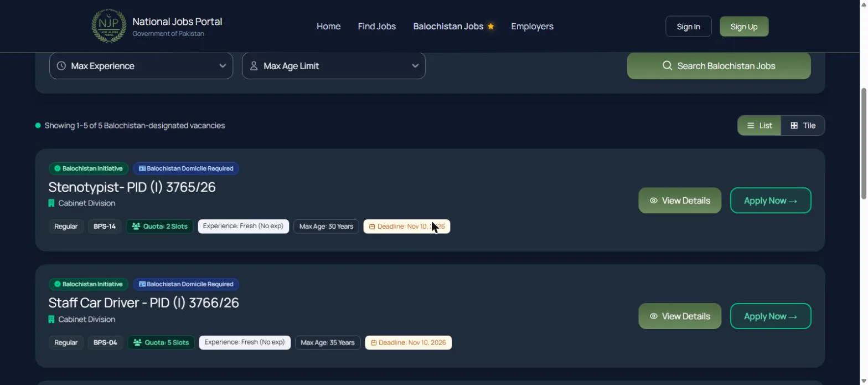Image resolution: width=868 pixels, height=385 pixels.
Task: Click the Max Age: 30 Years tag
Action: click(x=326, y=227)
